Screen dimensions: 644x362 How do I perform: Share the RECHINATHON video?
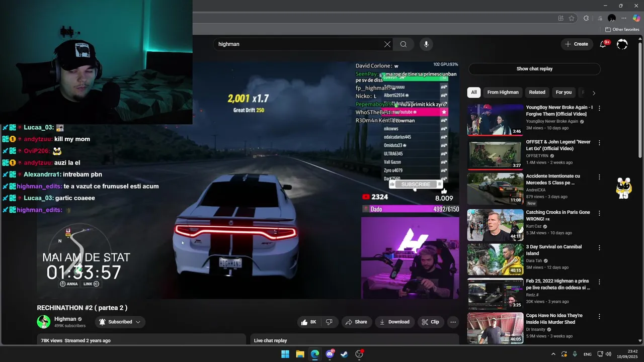pos(356,322)
